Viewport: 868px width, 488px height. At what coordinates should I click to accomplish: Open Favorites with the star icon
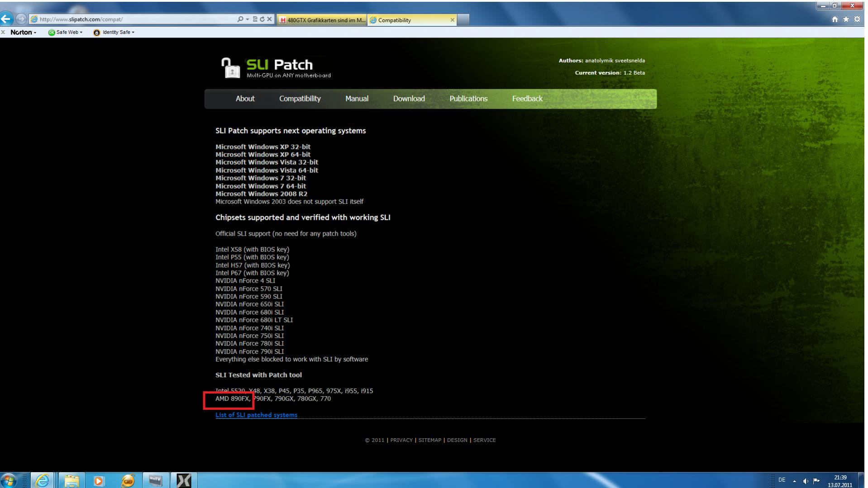pyautogui.click(x=845, y=19)
